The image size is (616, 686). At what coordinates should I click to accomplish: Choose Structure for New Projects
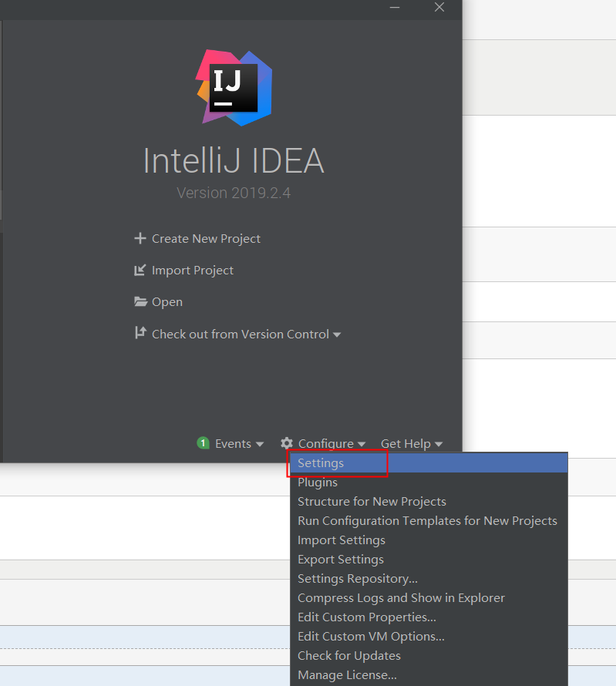pos(429,501)
